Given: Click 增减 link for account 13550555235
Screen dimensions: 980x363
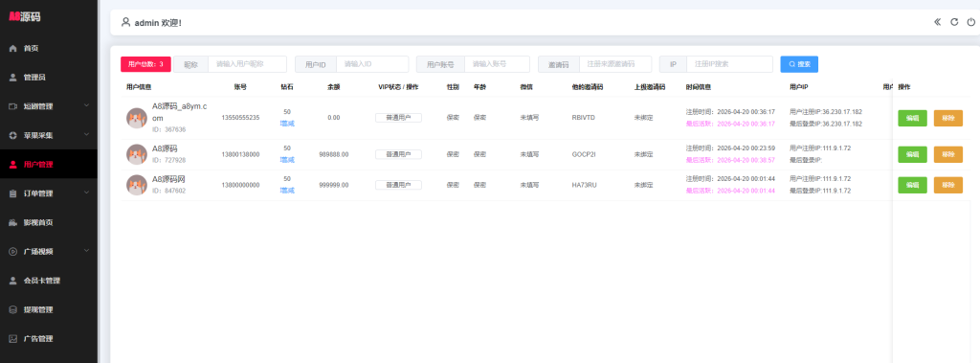Looking at the screenshot, I should [x=287, y=124].
